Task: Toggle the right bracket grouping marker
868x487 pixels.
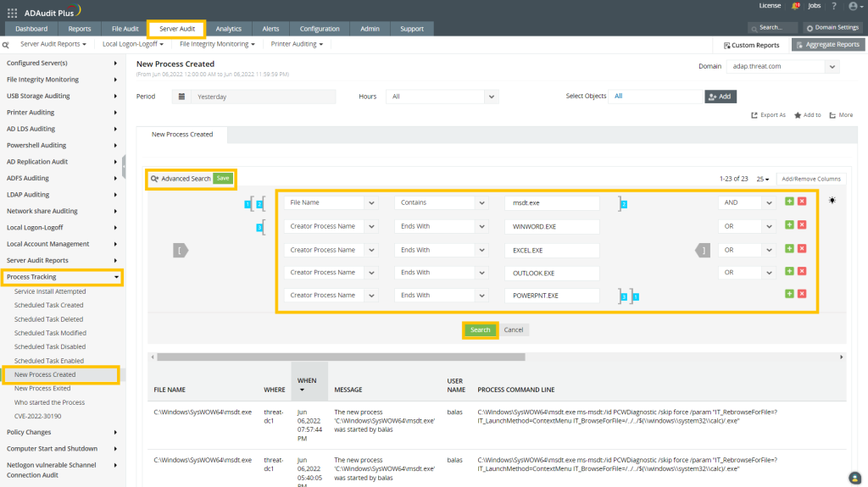Action: coord(703,250)
